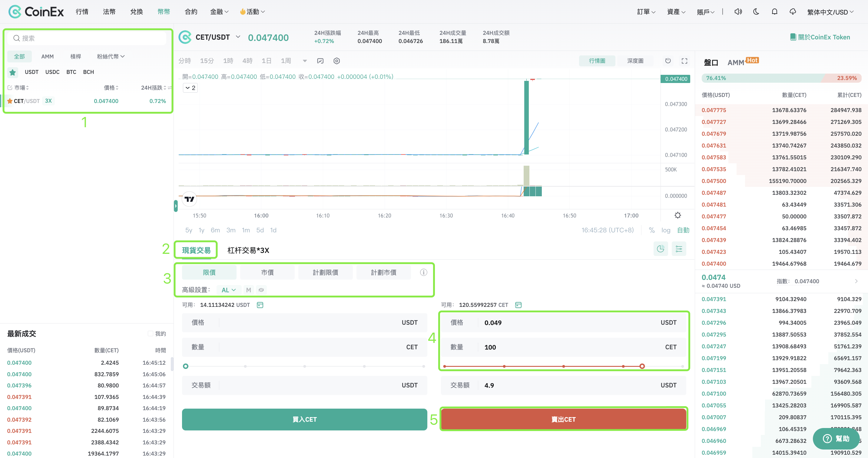Expand the 金融 menu
868x458 pixels.
click(219, 12)
